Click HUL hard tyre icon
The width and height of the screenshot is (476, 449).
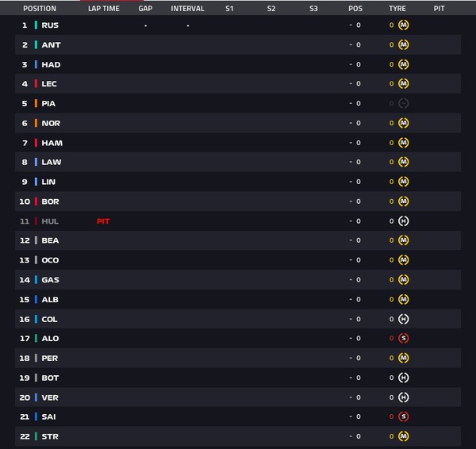coord(403,221)
